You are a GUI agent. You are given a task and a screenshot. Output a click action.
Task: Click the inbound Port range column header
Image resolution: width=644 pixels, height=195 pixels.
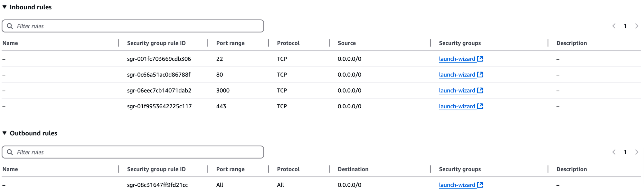[x=230, y=43]
